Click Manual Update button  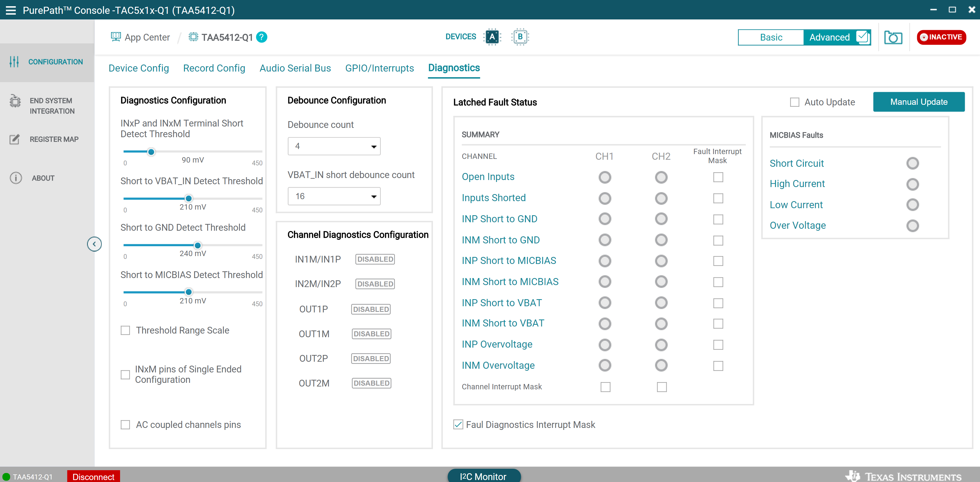click(x=918, y=102)
